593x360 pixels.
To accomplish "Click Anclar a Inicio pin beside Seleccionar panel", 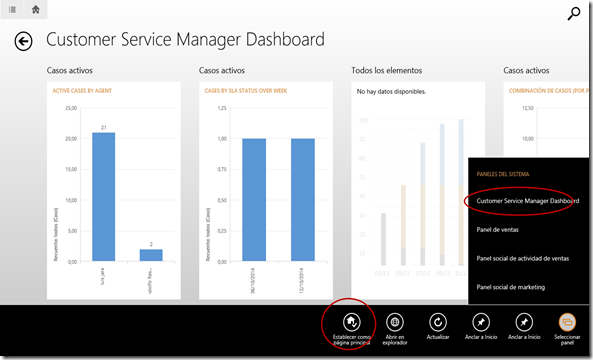I will (x=524, y=322).
